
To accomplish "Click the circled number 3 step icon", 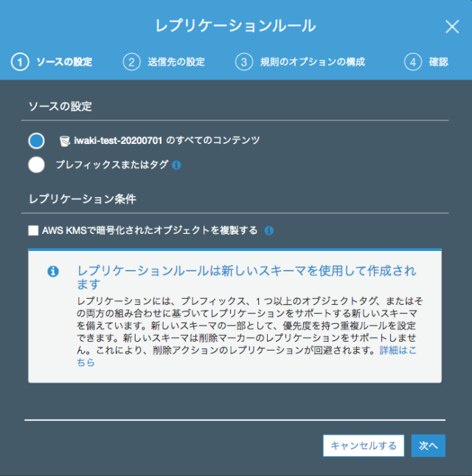I will [244, 62].
